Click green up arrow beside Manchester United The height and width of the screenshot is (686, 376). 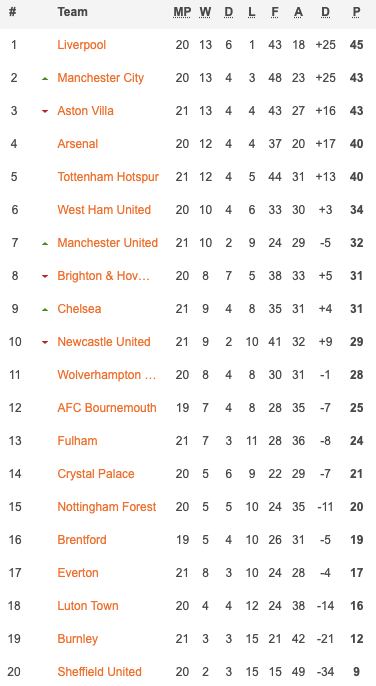(x=45, y=244)
